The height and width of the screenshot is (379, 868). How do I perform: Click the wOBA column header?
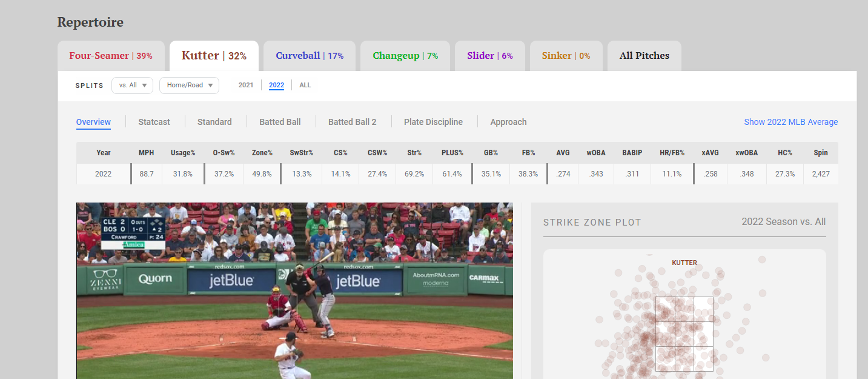click(596, 153)
